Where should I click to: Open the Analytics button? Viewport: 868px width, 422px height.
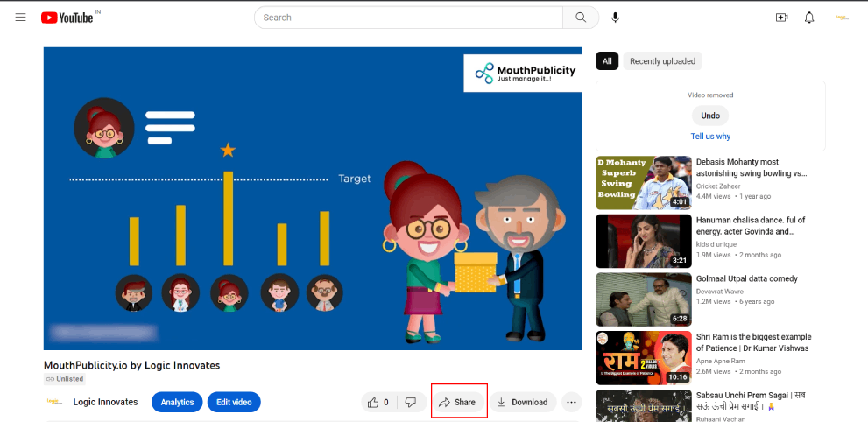tap(177, 403)
